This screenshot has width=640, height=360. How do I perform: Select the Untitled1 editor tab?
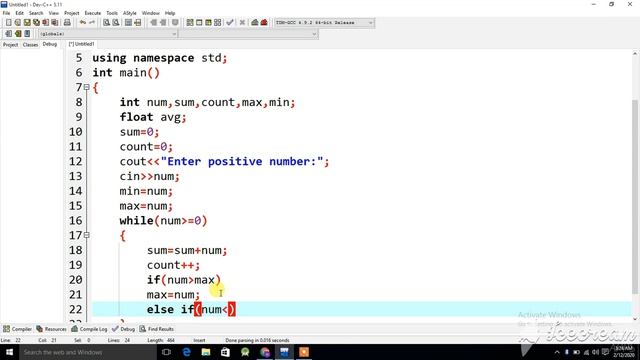(81, 44)
